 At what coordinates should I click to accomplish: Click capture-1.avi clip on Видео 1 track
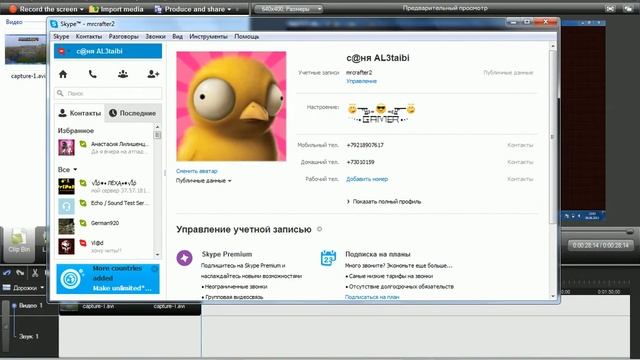(x=130, y=307)
